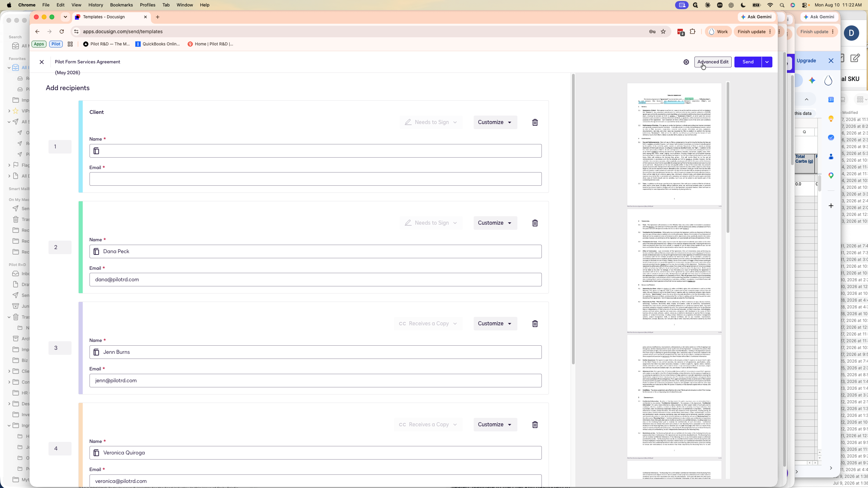
Task: Open address book icon in Client name field
Action: 96,151
